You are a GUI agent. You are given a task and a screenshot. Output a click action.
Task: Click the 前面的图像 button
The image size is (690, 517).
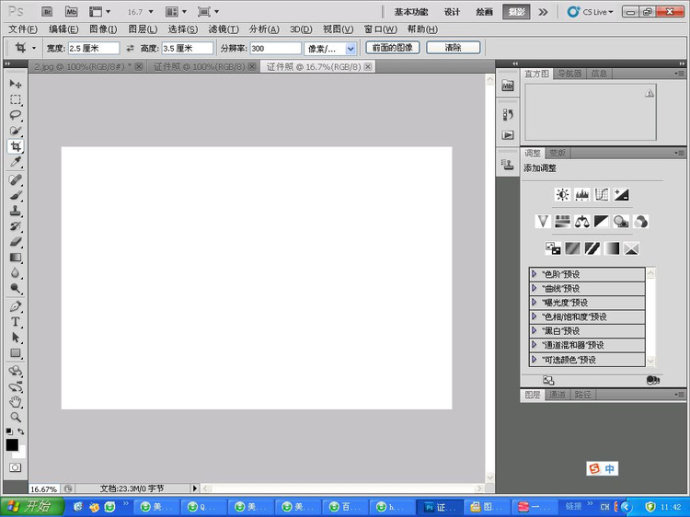(392, 47)
